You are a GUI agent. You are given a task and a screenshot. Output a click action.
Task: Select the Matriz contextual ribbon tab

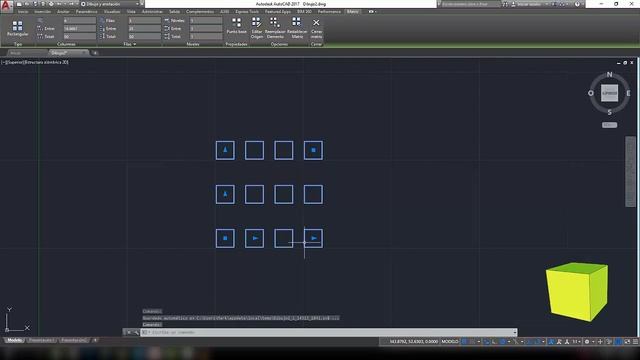click(x=352, y=12)
